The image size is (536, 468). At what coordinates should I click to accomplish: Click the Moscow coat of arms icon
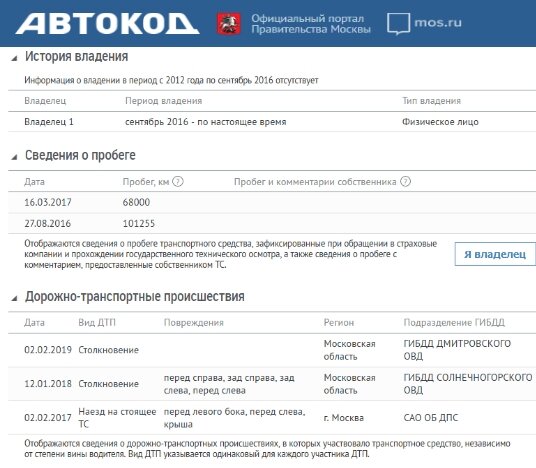click(x=229, y=24)
